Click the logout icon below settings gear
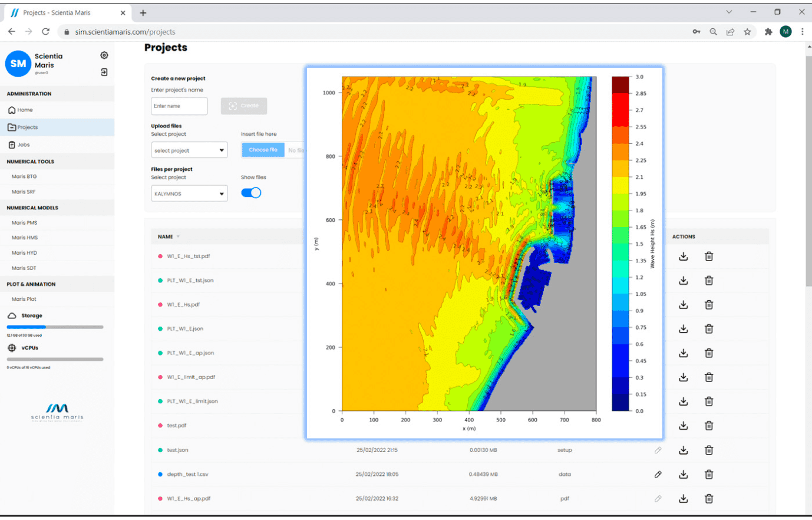 click(x=104, y=72)
